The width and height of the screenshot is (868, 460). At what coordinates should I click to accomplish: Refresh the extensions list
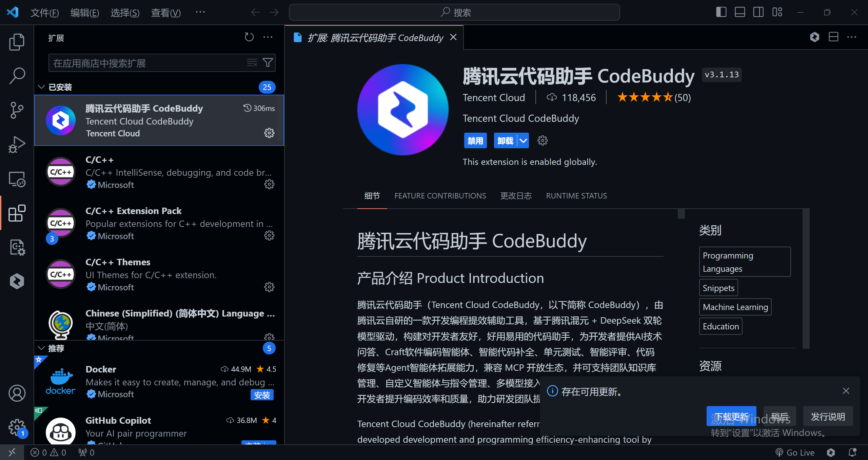(249, 37)
